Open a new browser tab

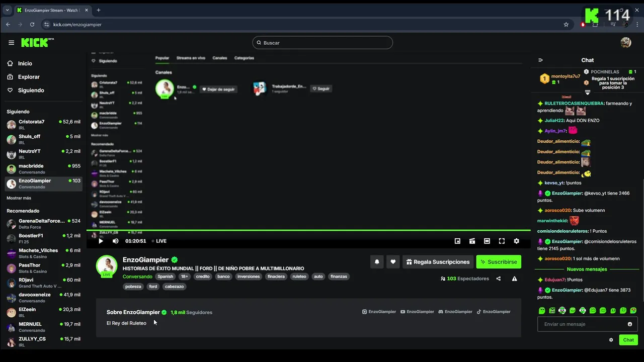coord(99,10)
